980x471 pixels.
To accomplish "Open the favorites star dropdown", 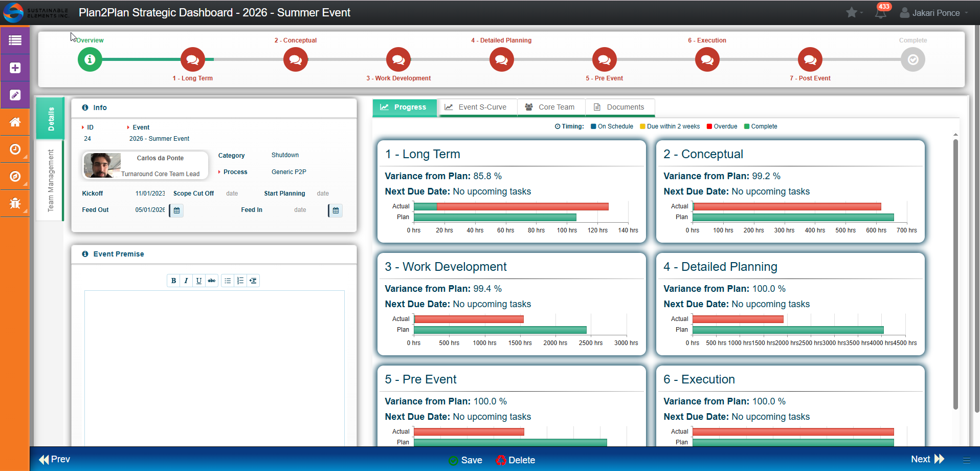I will pyautogui.click(x=854, y=12).
